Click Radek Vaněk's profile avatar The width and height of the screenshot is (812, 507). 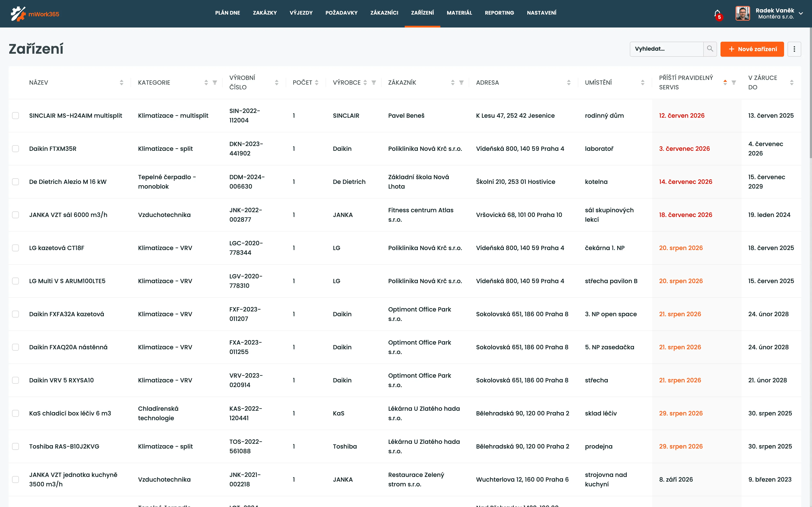743,13
